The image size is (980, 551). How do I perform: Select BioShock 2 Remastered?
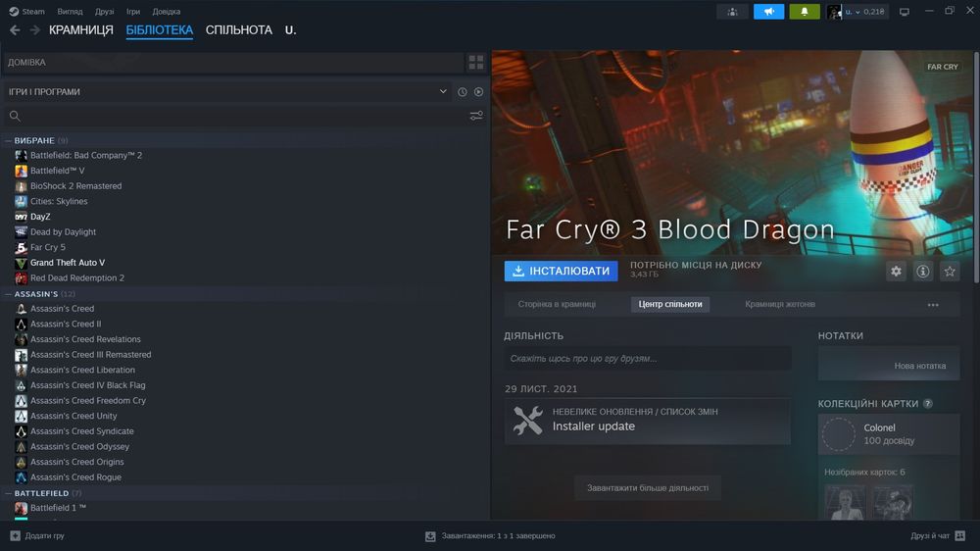click(x=76, y=185)
